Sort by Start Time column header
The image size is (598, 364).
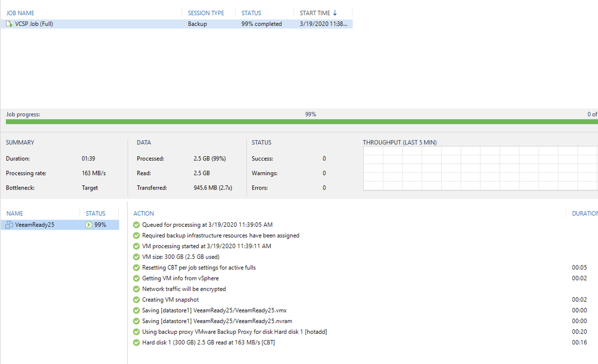click(315, 13)
